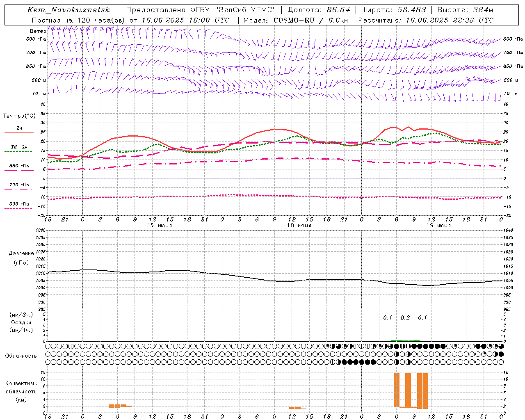Click the (мм/1ч.) unit label
The image size is (525, 420).
click(x=21, y=330)
